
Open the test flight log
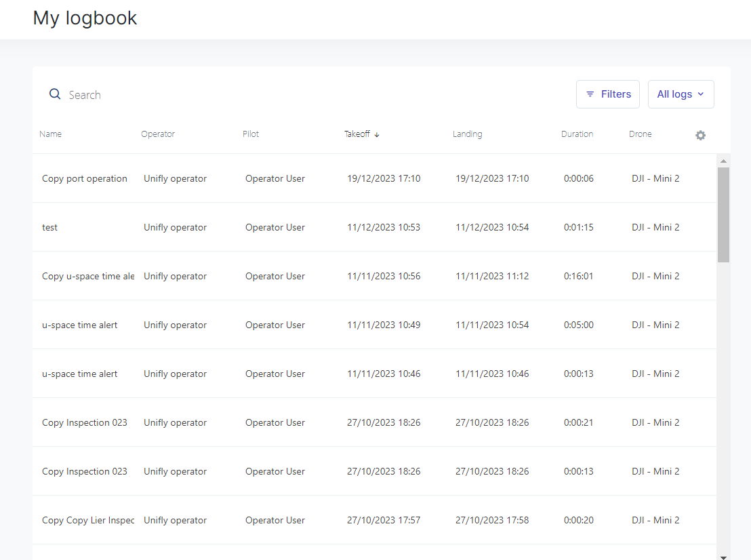[49, 227]
